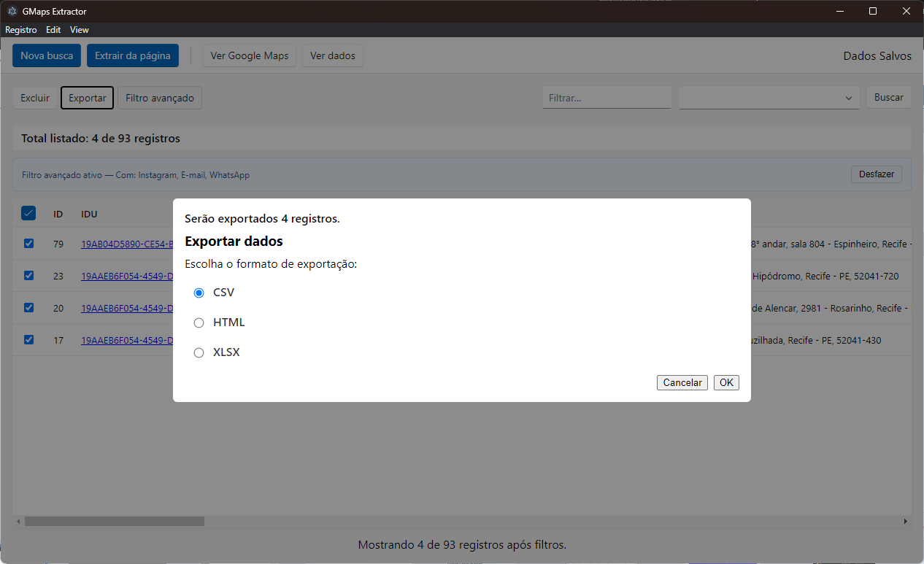Uncheck the row with ID 17
Image resolution: width=924 pixels, height=564 pixels.
[29, 339]
